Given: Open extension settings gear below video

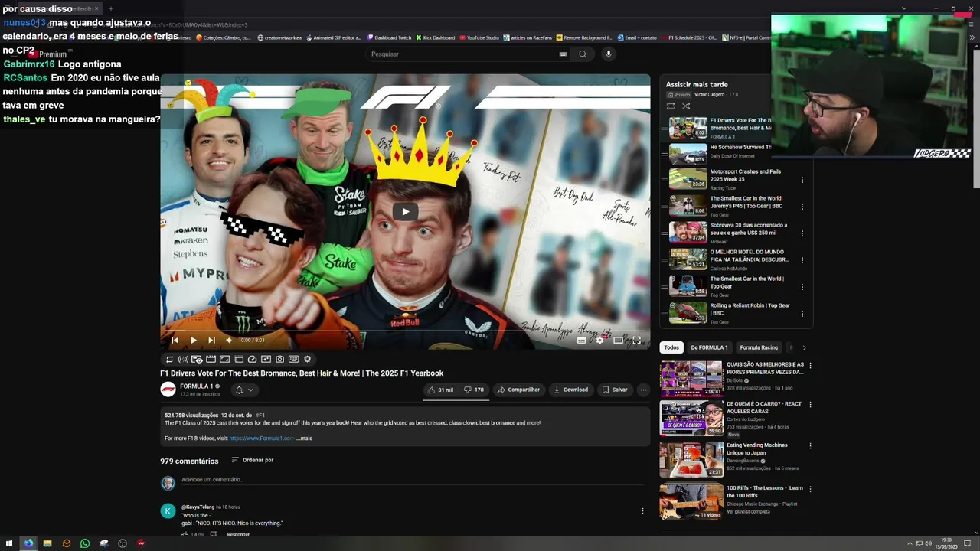Looking at the screenshot, I should pos(307,359).
